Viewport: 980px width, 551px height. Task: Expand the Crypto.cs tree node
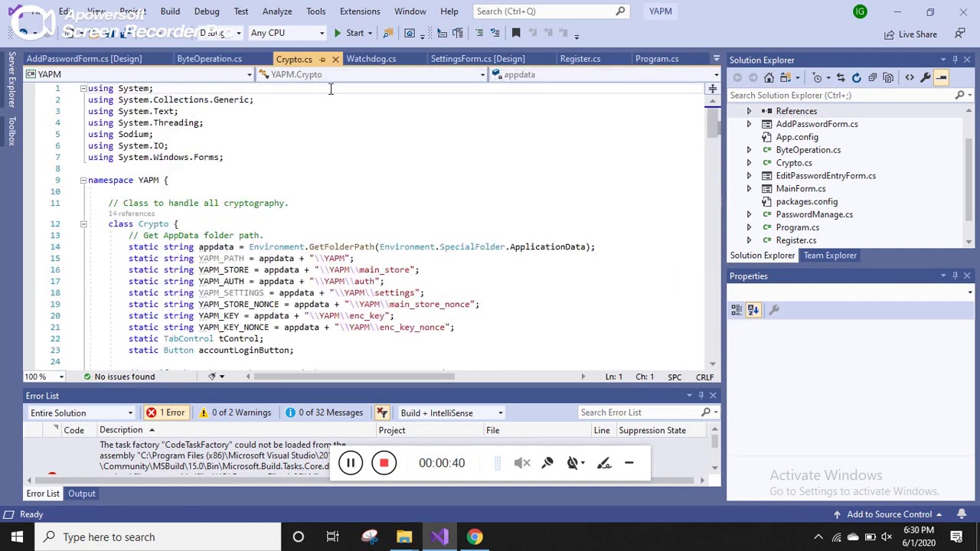pyautogui.click(x=749, y=163)
